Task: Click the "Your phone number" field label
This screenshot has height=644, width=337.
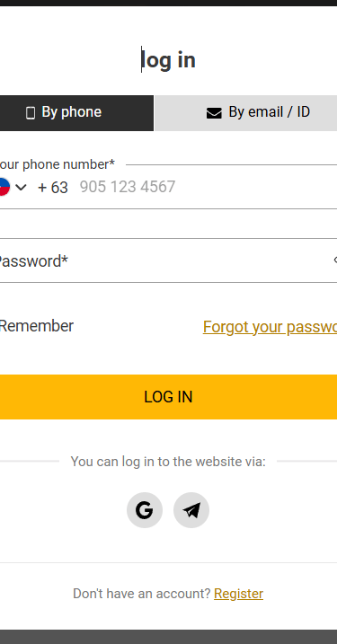Action: pos(58,164)
